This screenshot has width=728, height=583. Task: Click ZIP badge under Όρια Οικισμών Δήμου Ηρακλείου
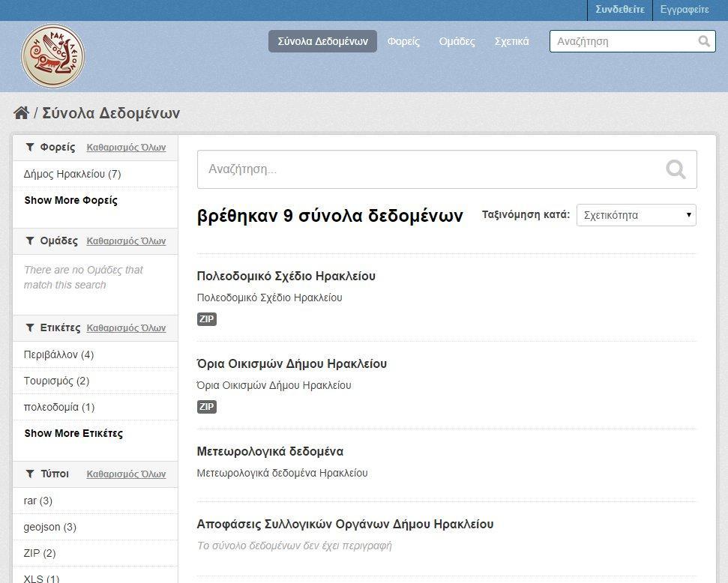tap(207, 407)
